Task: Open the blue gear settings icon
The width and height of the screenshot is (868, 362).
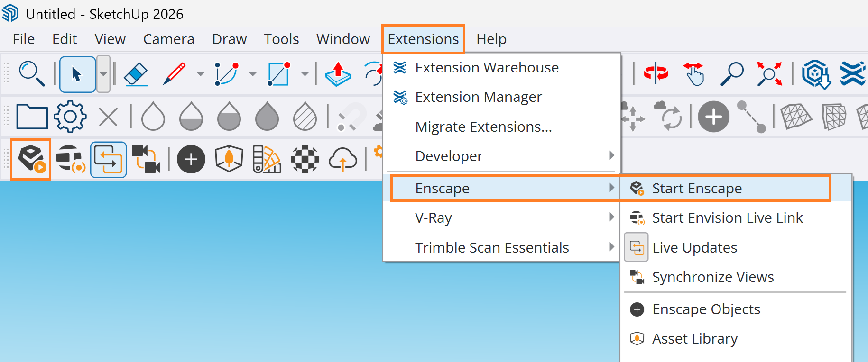Action: (x=70, y=117)
